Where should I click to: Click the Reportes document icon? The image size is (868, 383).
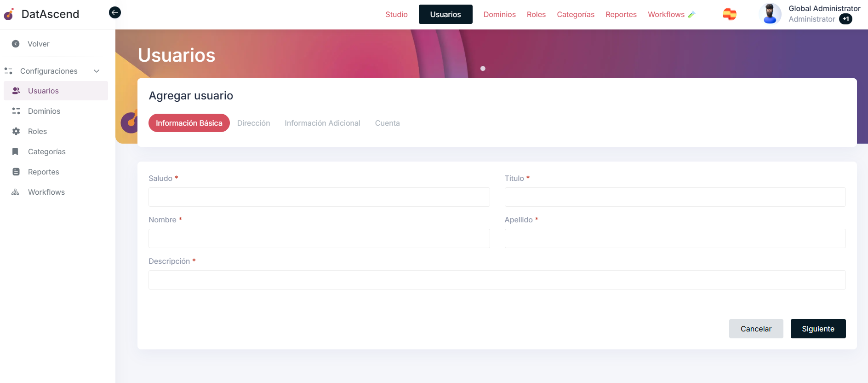click(16, 172)
